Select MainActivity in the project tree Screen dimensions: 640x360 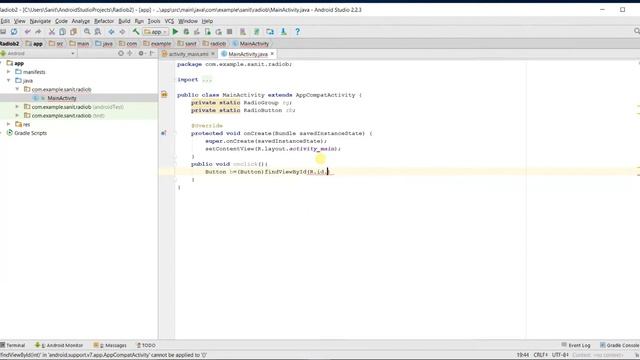pyautogui.click(x=62, y=98)
